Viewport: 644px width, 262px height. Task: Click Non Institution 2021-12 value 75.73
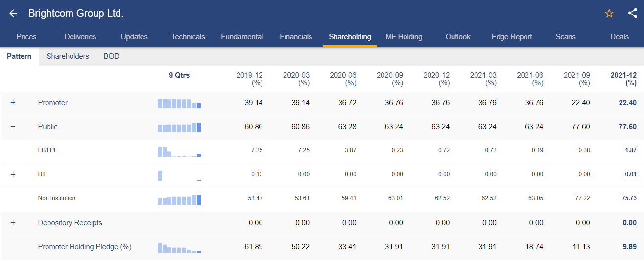[x=629, y=198]
